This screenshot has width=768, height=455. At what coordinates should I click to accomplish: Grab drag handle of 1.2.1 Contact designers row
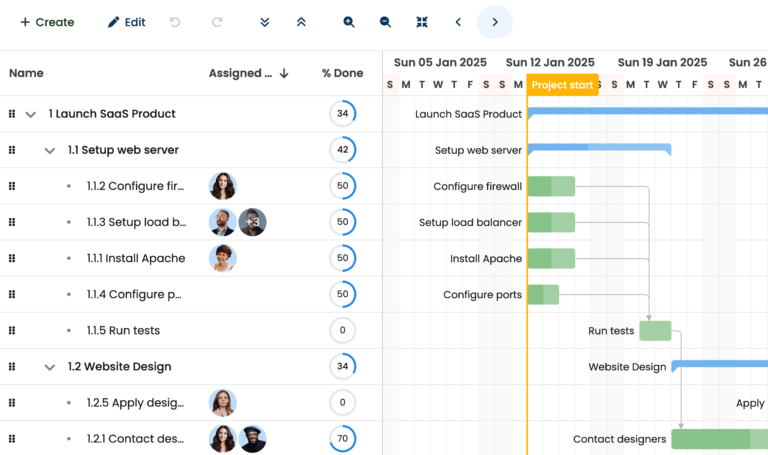pos(12,439)
